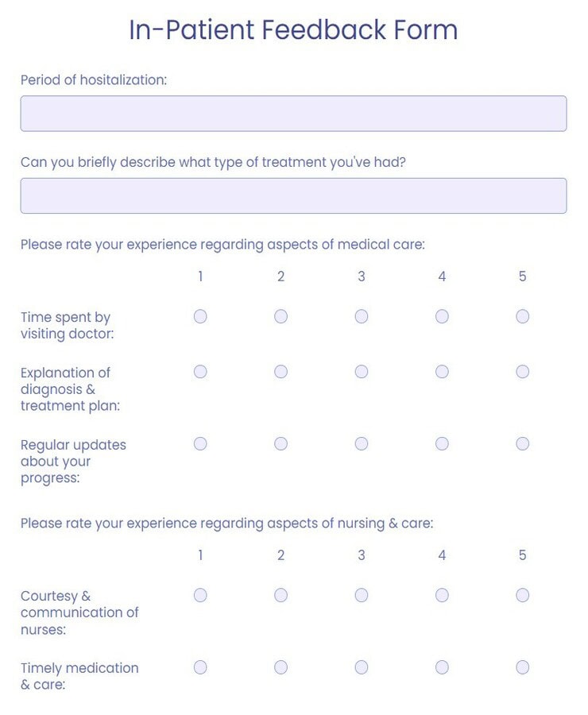Give explanation of diagnosis a 5 rating
Screen dimensions: 588x715
coord(522,372)
